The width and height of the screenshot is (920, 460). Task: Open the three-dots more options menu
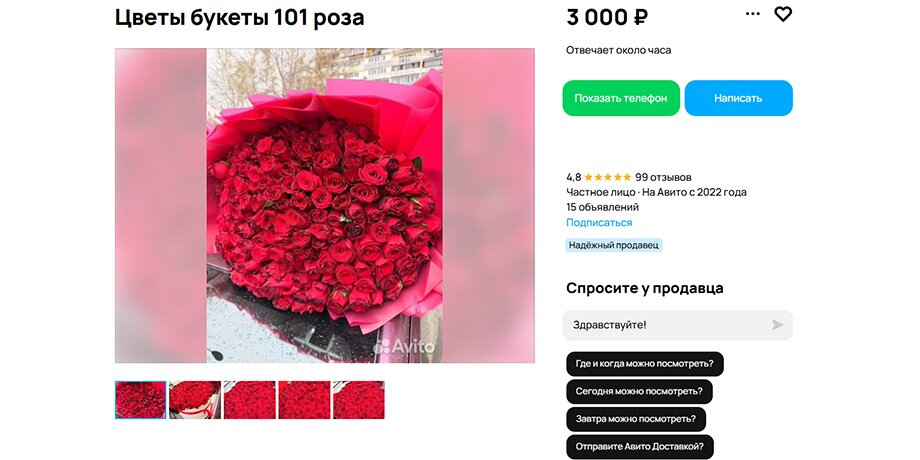point(752,14)
